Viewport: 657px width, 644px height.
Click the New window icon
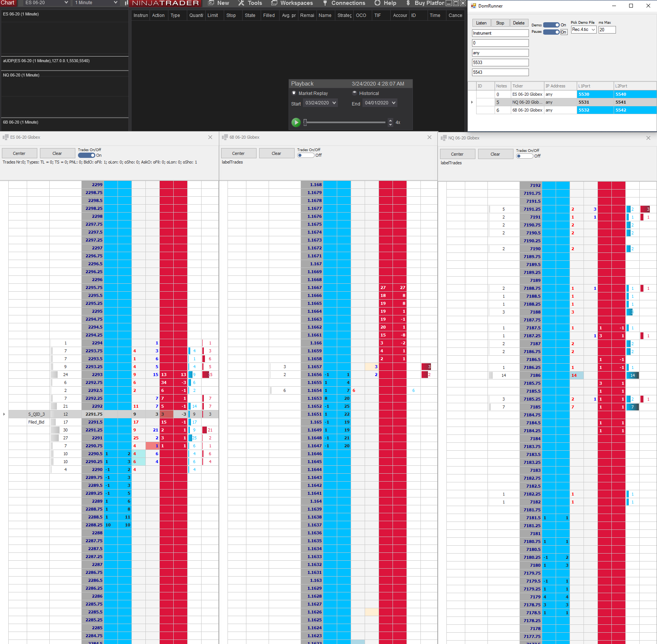pos(211,3)
